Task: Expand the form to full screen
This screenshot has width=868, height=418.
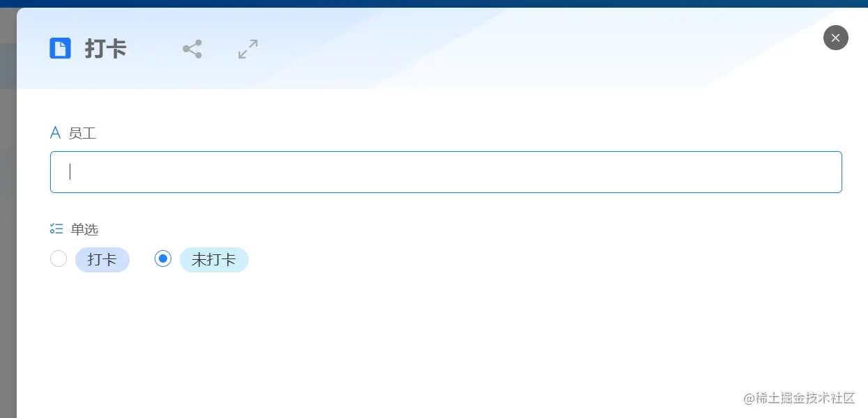Action: (x=248, y=49)
